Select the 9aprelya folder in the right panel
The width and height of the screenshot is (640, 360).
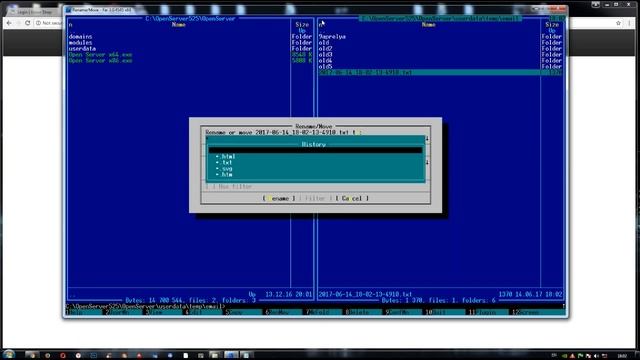(332, 36)
